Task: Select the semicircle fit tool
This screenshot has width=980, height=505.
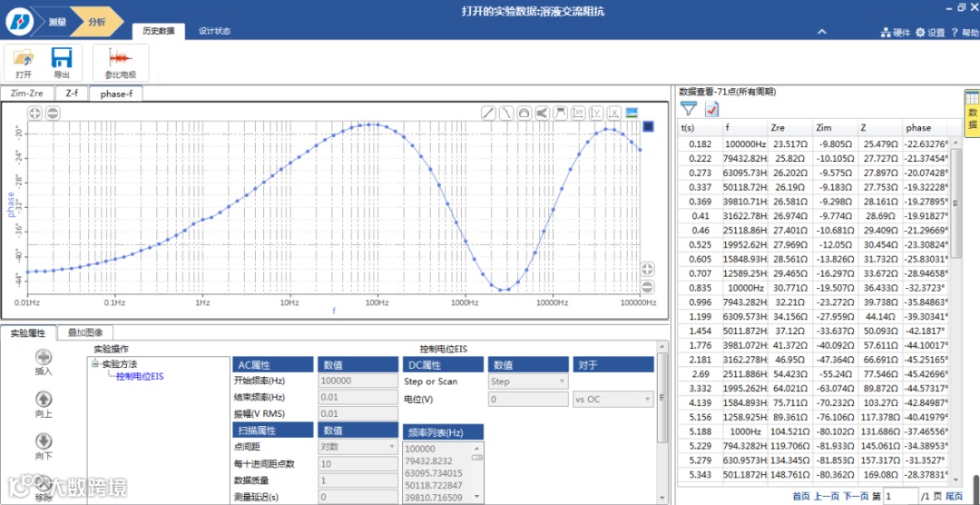Action: coord(524,113)
